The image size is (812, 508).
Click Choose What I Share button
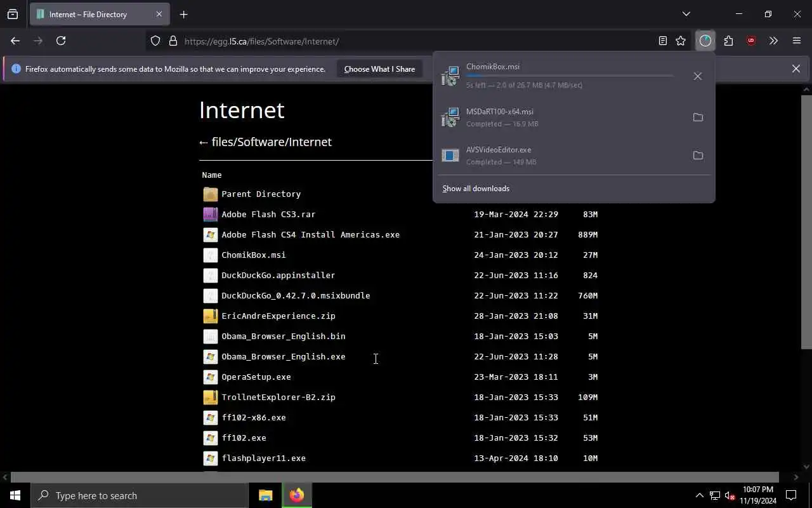(x=379, y=69)
